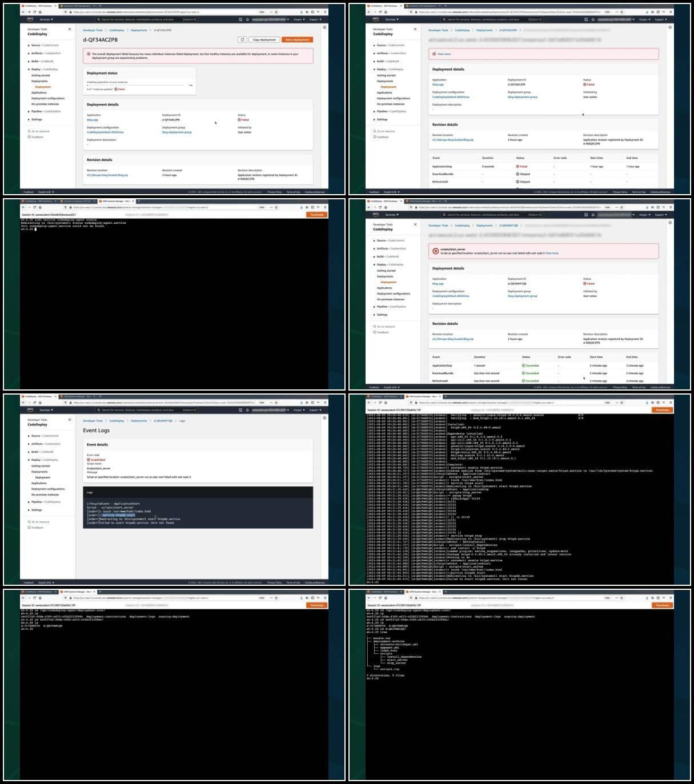Click the Logs breadcrumb on Event Logs page
The image size is (694, 784).
(x=182, y=421)
